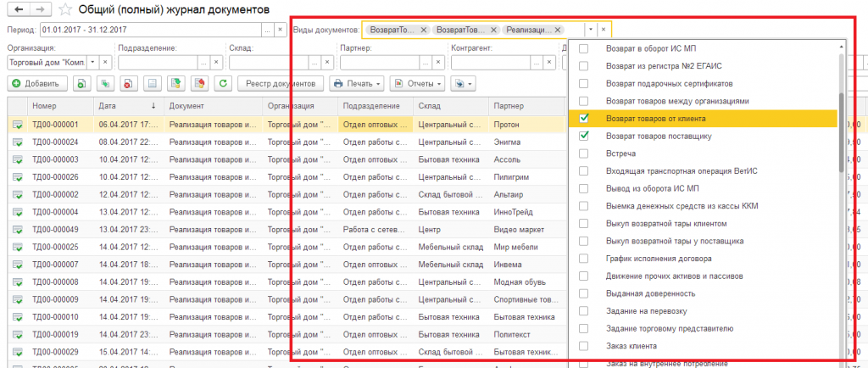868x368 pixels.
Task: Clear the Контрагент field with its X
Action: (548, 62)
